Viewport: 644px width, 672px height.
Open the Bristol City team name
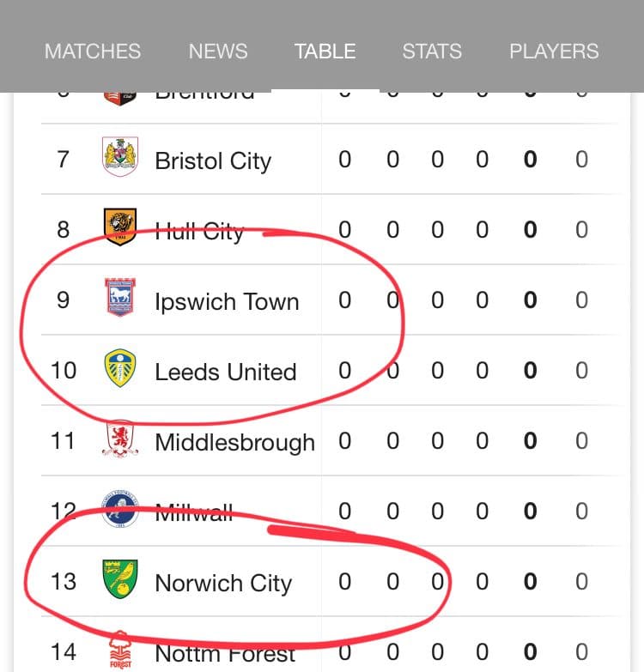pos(213,161)
